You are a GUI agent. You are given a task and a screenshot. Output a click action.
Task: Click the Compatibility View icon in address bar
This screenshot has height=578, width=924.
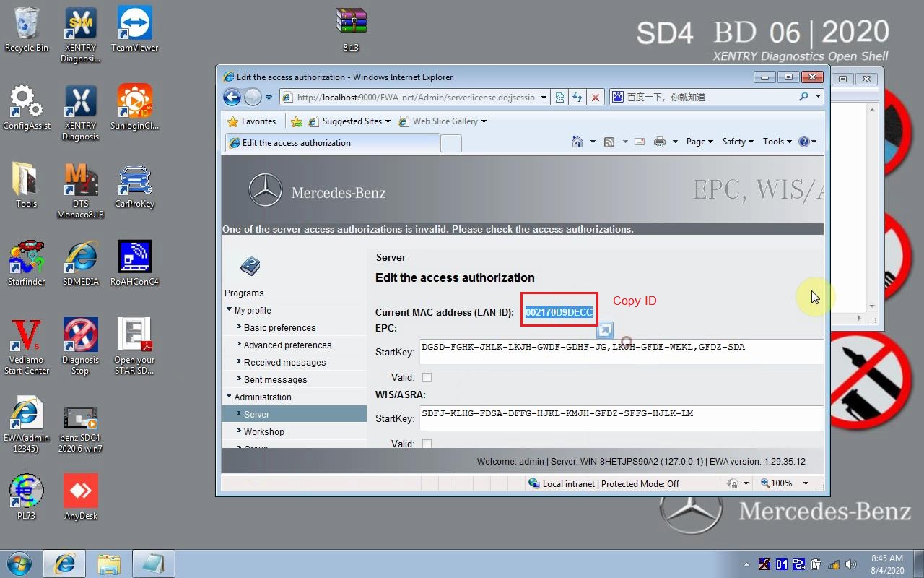click(559, 97)
